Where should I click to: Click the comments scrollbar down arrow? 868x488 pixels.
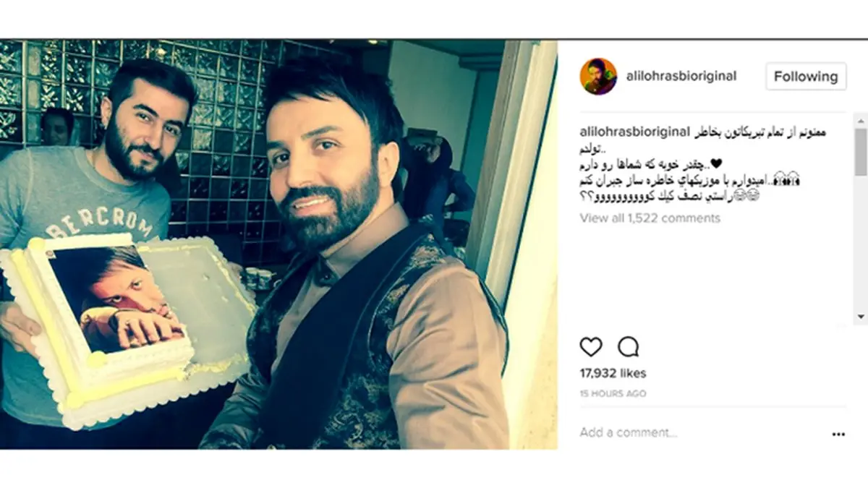click(x=861, y=316)
